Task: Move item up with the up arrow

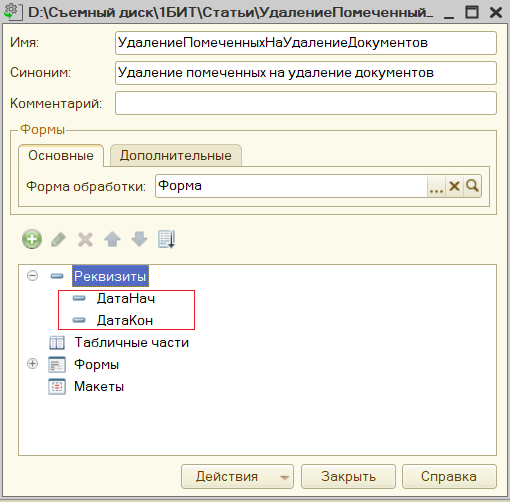Action: 112,239
